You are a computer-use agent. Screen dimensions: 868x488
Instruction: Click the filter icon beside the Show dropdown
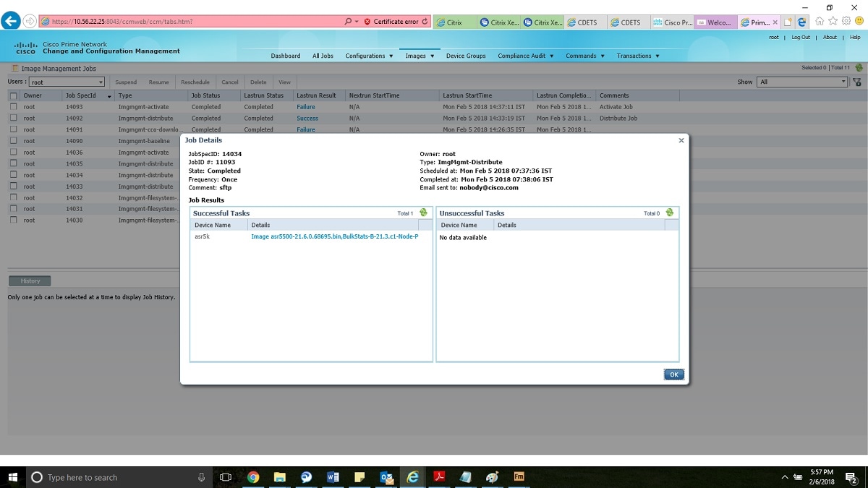[857, 82]
